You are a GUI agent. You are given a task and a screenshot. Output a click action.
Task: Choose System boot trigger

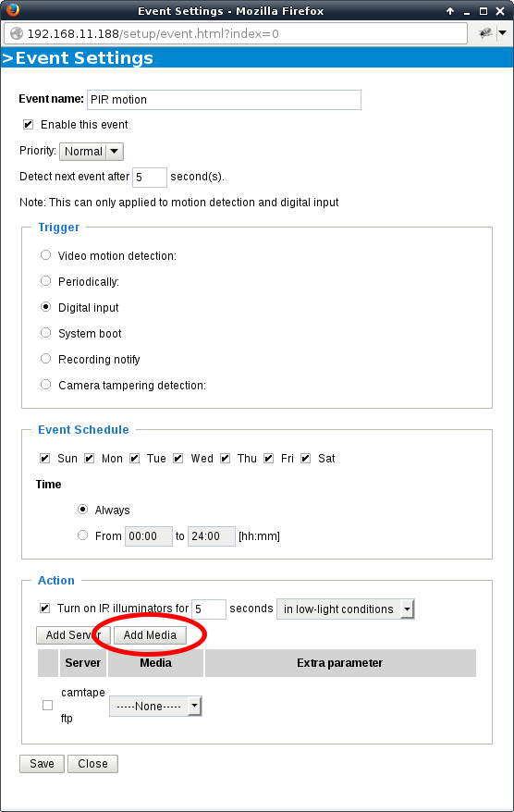point(46,332)
